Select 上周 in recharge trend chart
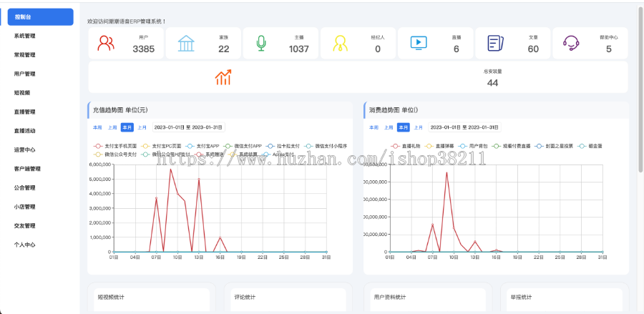644x314 pixels. coord(112,127)
